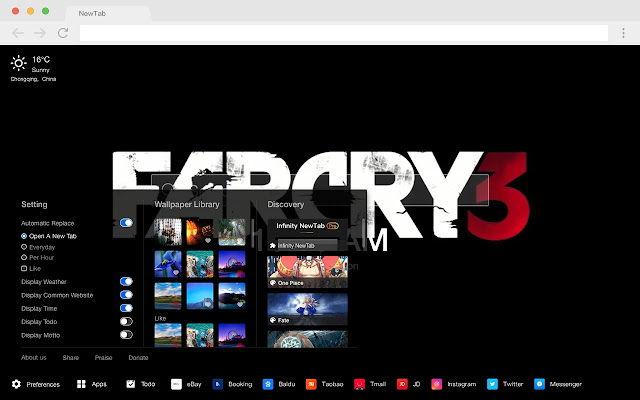Turn off the Display Weather toggle
Image resolution: width=640 pixels, height=400 pixels.
point(126,281)
